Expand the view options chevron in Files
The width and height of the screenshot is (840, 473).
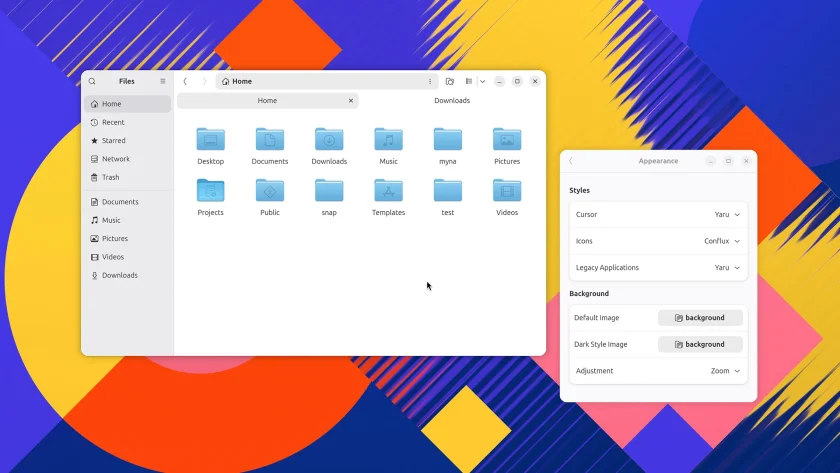pos(483,81)
